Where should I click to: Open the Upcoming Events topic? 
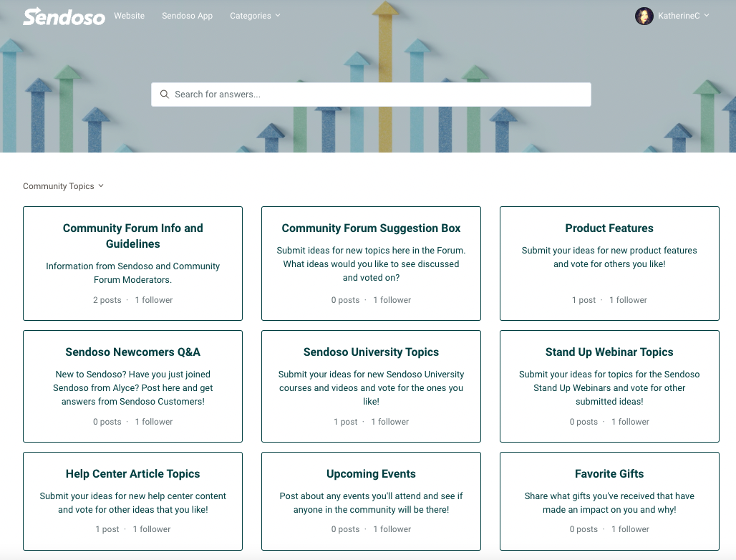tap(371, 473)
